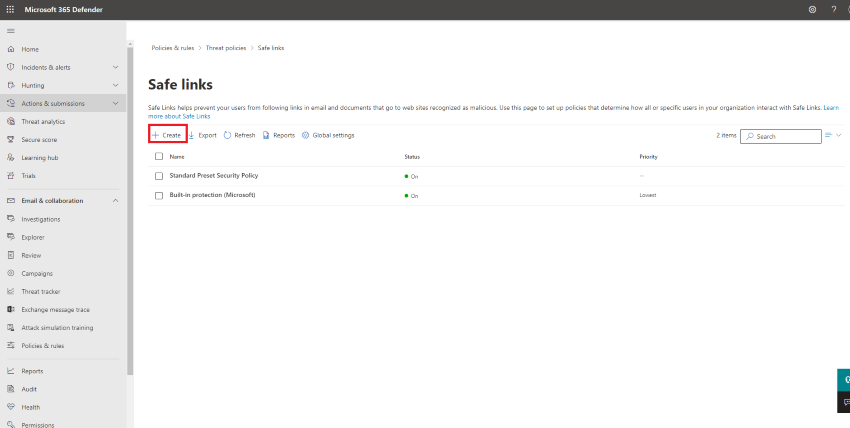Go to Threat analytics page
850x428 pixels.
point(43,121)
